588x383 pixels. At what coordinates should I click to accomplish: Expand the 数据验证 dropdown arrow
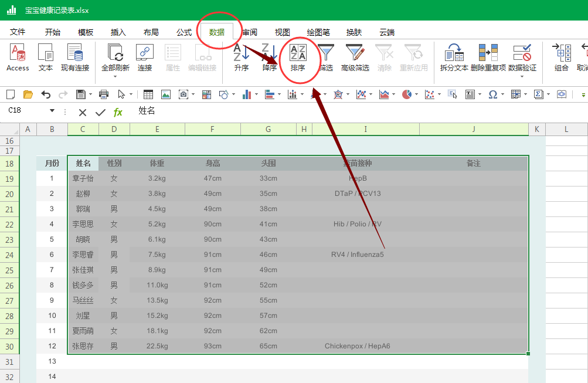pyautogui.click(x=522, y=76)
